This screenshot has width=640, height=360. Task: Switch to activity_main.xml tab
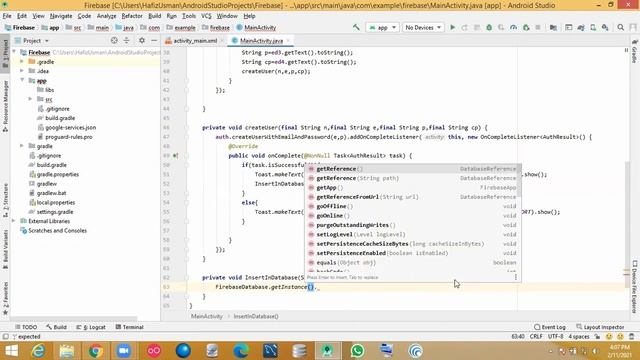[x=195, y=41]
